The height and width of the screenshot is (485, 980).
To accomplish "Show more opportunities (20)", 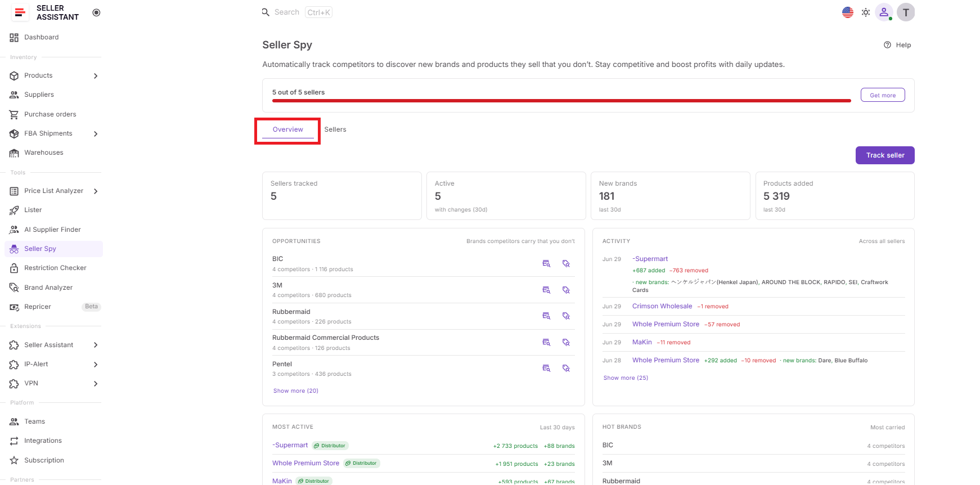I will (296, 391).
